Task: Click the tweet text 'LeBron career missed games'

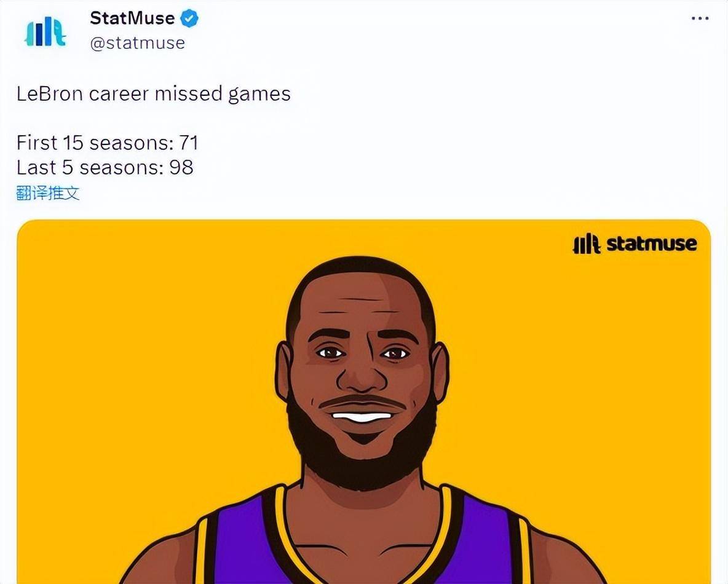Action: click(x=154, y=94)
